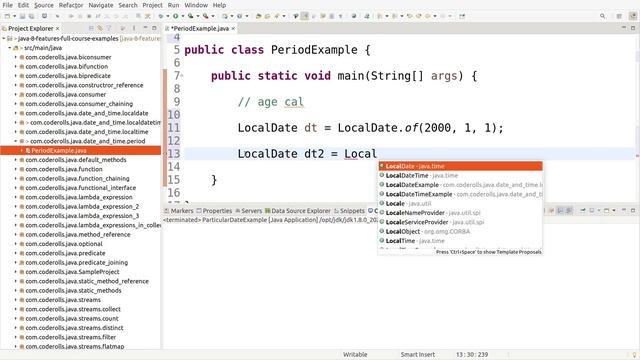Select PeriodExample.java in Project Explorer
This screenshot has width=640, height=360.
[x=59, y=151]
